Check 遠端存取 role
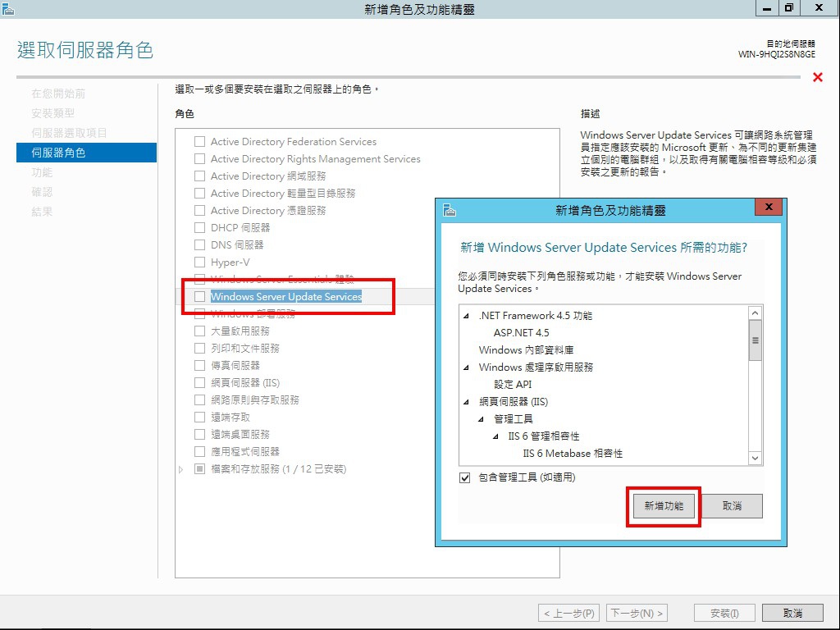 [200, 417]
